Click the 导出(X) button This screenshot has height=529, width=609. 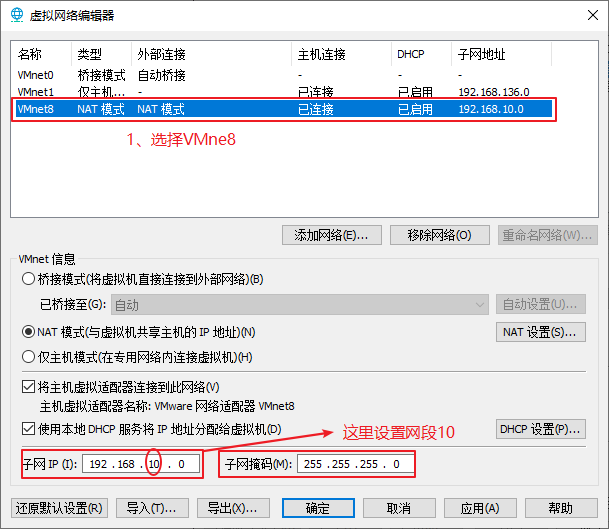pyautogui.click(x=233, y=508)
